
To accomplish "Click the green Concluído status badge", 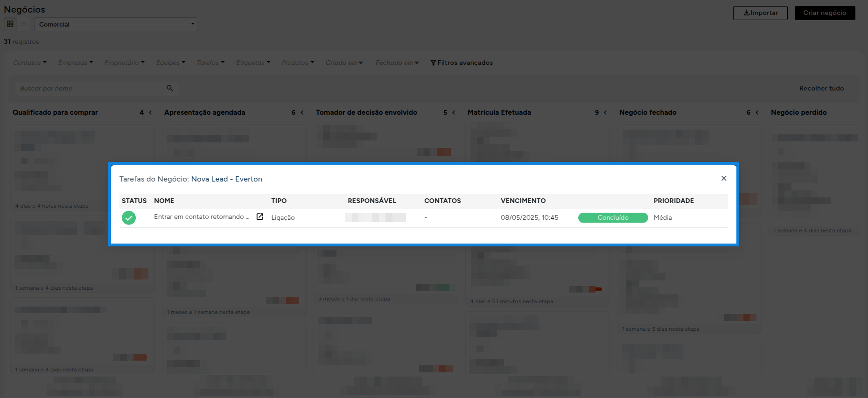I will [613, 218].
